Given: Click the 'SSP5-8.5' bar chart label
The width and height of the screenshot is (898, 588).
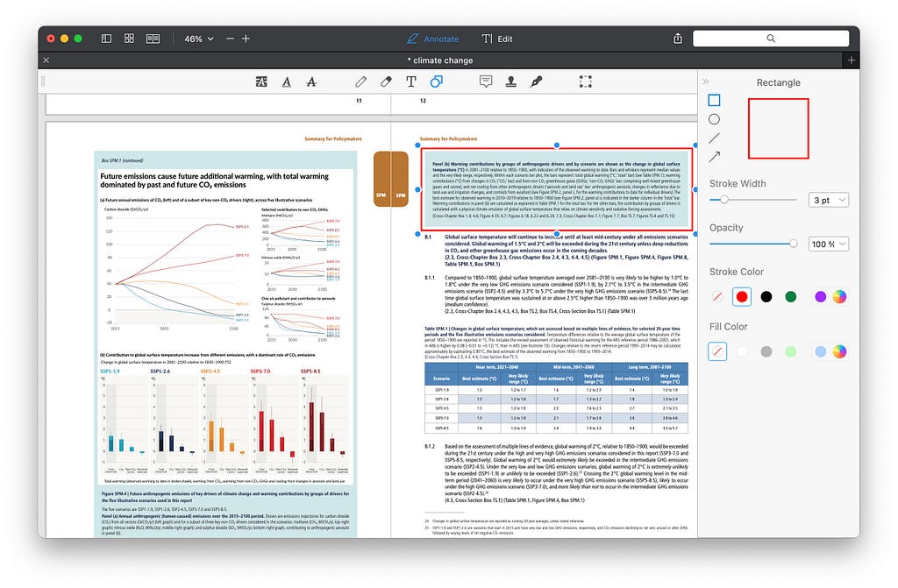Looking at the screenshot, I should coord(310,372).
